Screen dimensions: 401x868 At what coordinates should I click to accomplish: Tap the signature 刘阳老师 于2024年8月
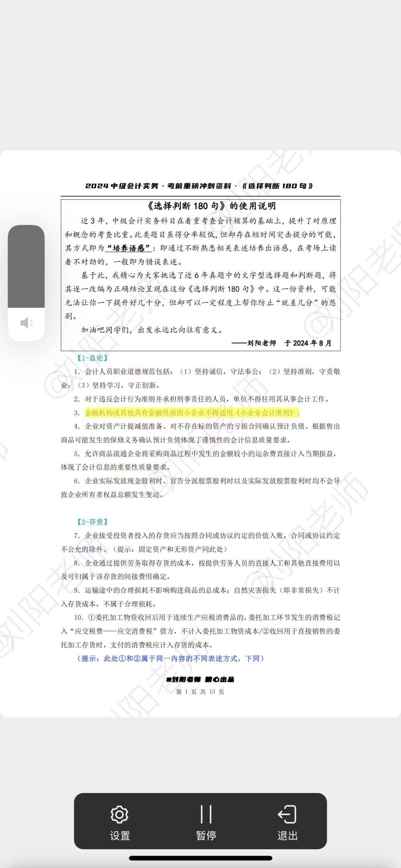coord(282,343)
